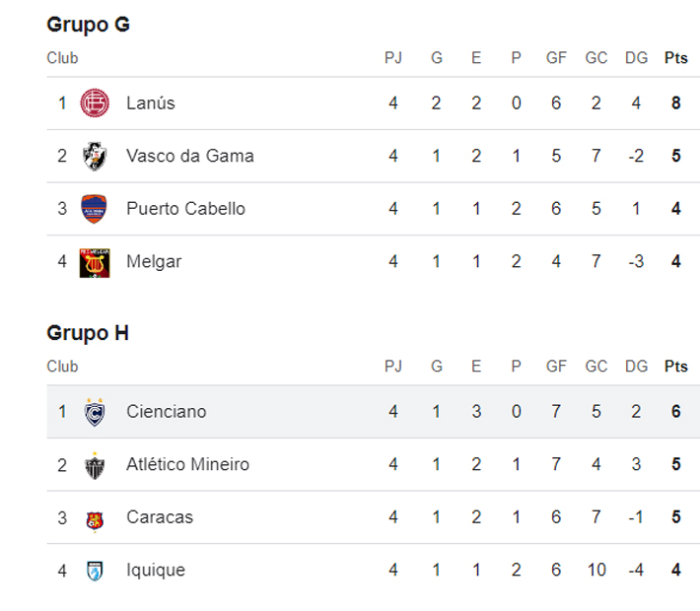Click the Iquique club crest icon
The image size is (700, 611).
coord(95,571)
